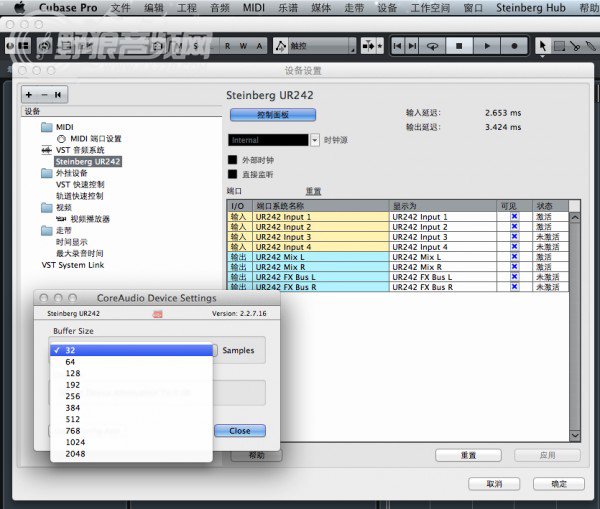The width and height of the screenshot is (600, 509).
Task: Click the add device plus icon
Action: click(x=29, y=95)
